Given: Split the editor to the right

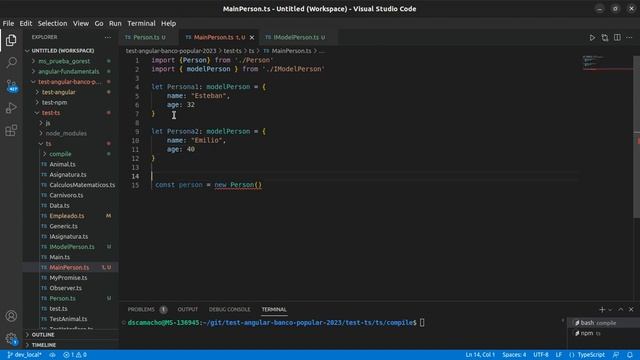Looking at the screenshot, I should (617, 38).
